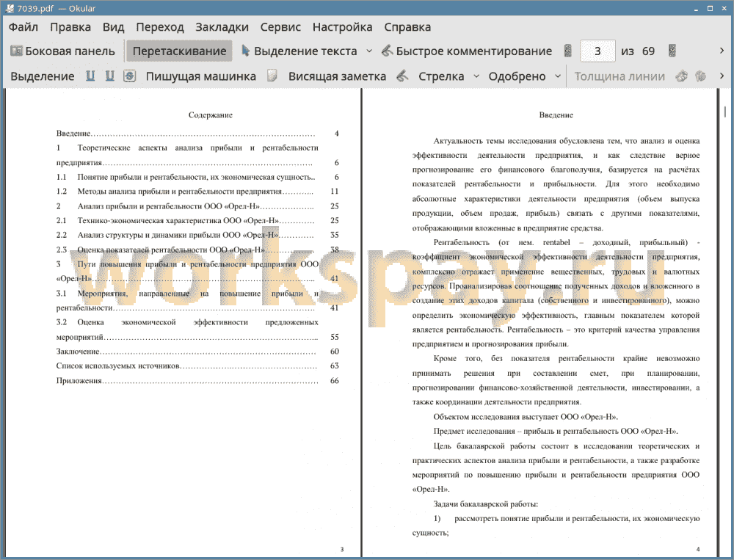Click the '1.2 Методы анализа прибыли' contents line
Viewport: 734px width, 560px height.
(x=197, y=192)
